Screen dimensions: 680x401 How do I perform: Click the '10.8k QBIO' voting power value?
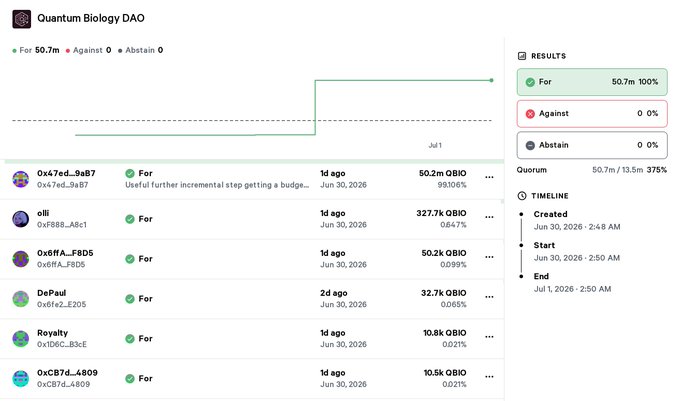point(445,333)
